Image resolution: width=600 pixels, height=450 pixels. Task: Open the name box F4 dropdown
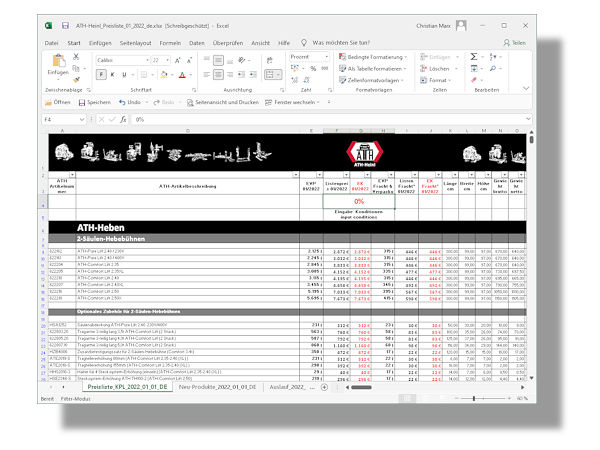tap(82, 119)
